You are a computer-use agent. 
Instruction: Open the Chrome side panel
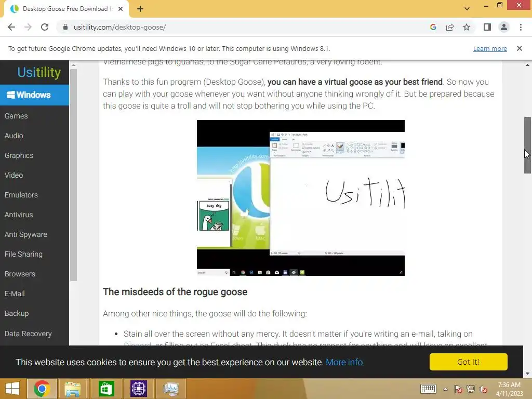pyautogui.click(x=487, y=27)
